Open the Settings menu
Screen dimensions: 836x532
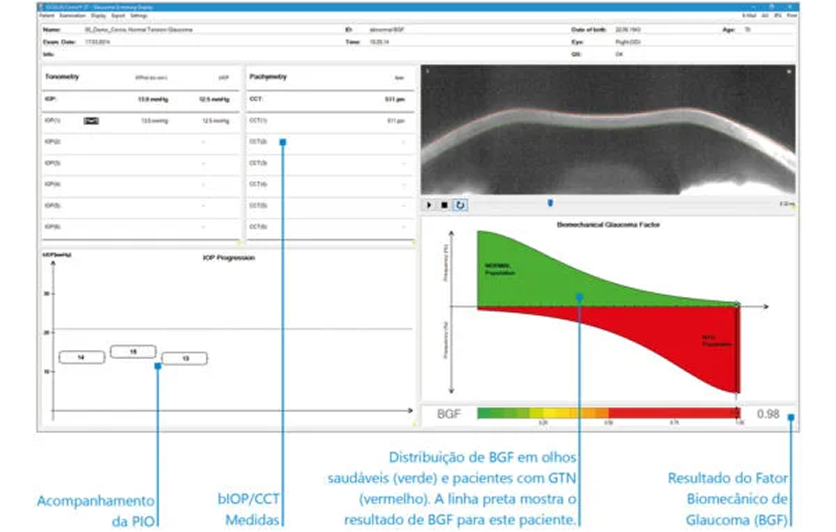[139, 16]
